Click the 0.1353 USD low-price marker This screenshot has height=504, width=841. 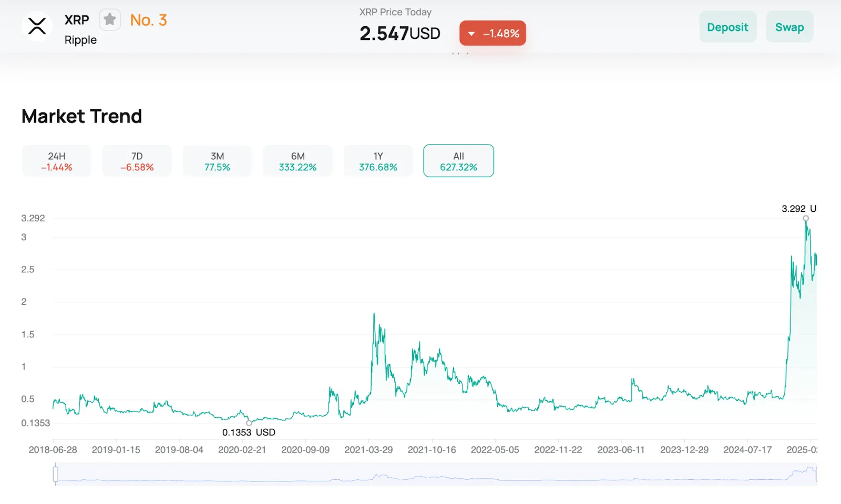tap(249, 432)
